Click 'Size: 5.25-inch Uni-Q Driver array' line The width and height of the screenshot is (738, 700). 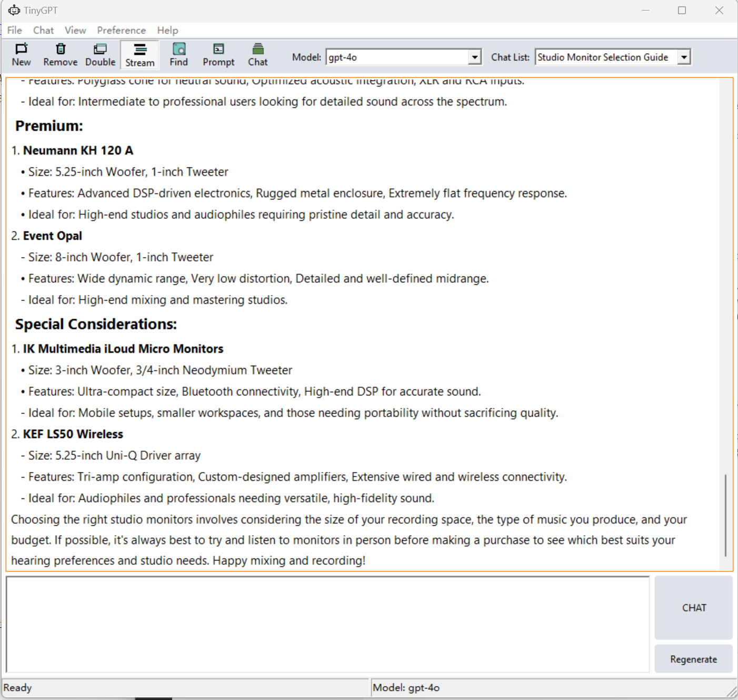pyautogui.click(x=114, y=456)
